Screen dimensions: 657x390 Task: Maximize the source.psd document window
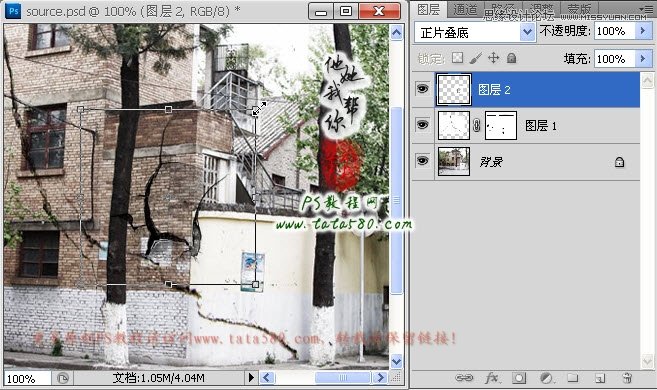pos(345,11)
